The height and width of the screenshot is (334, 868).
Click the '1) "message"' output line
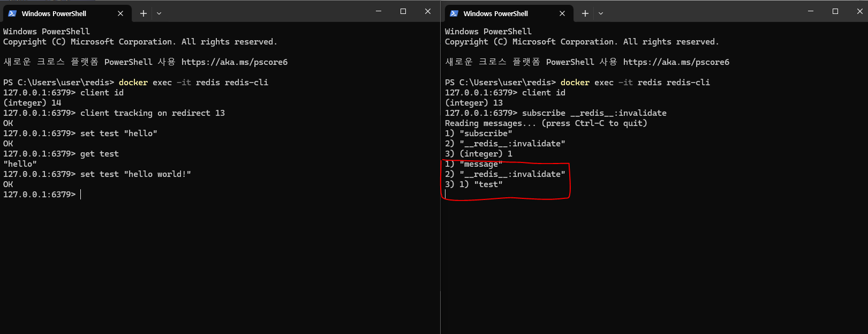click(x=474, y=164)
